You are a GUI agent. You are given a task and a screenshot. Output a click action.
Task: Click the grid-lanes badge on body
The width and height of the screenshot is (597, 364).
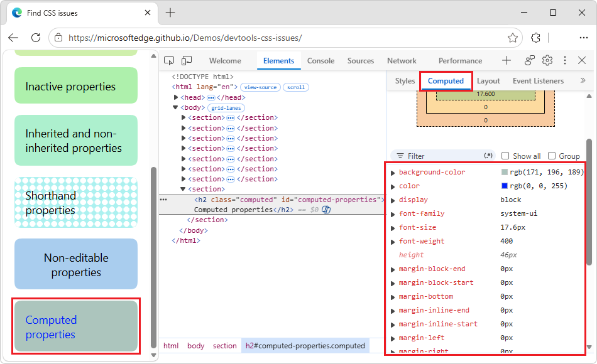226,108
